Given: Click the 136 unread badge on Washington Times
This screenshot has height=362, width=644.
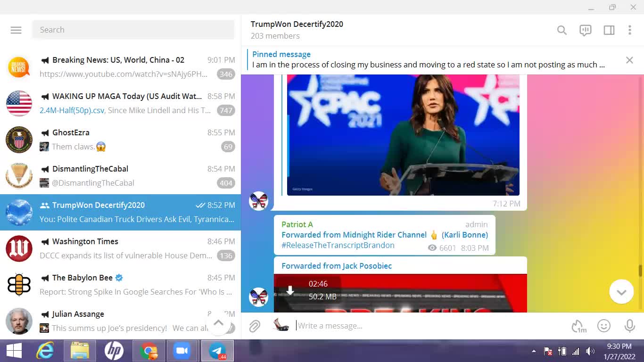Looking at the screenshot, I should point(226,255).
